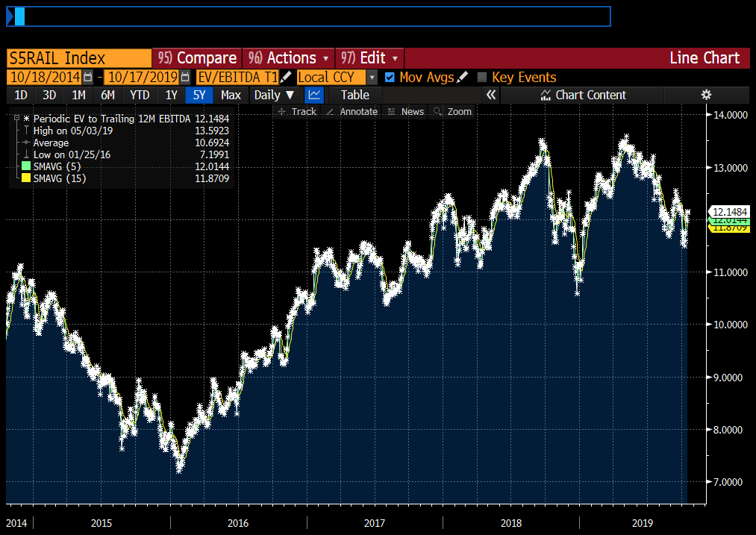Switch to Table view

tap(354, 95)
